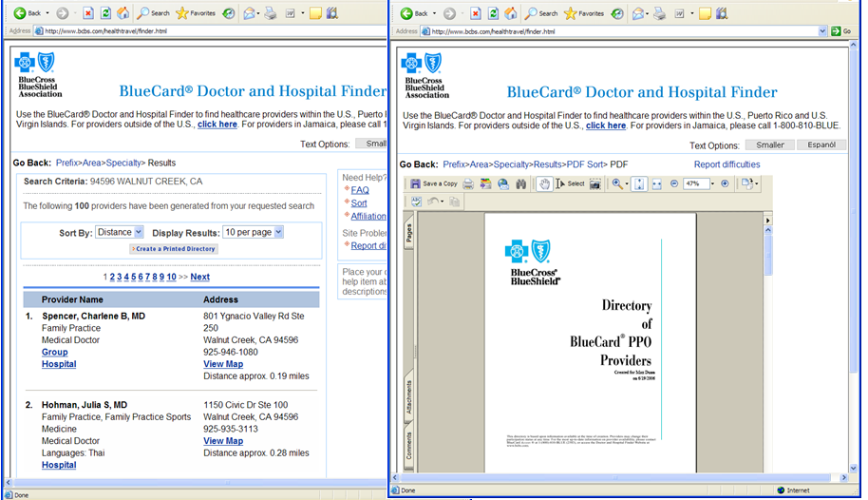Open the Sort By Distance dropdown
The image size is (868, 500).
pos(119,232)
